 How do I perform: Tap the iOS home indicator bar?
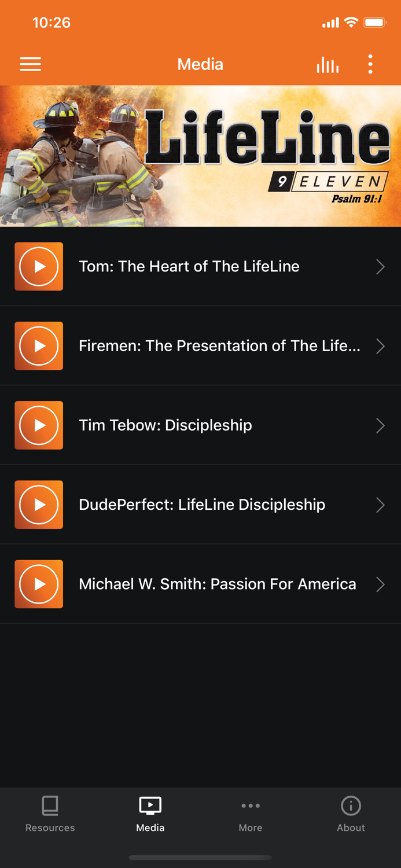201,858
